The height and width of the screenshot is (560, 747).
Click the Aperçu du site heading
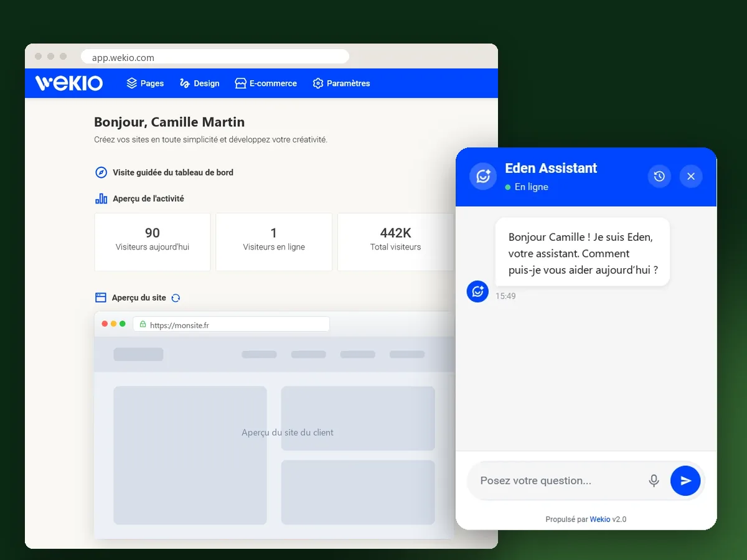pyautogui.click(x=139, y=297)
